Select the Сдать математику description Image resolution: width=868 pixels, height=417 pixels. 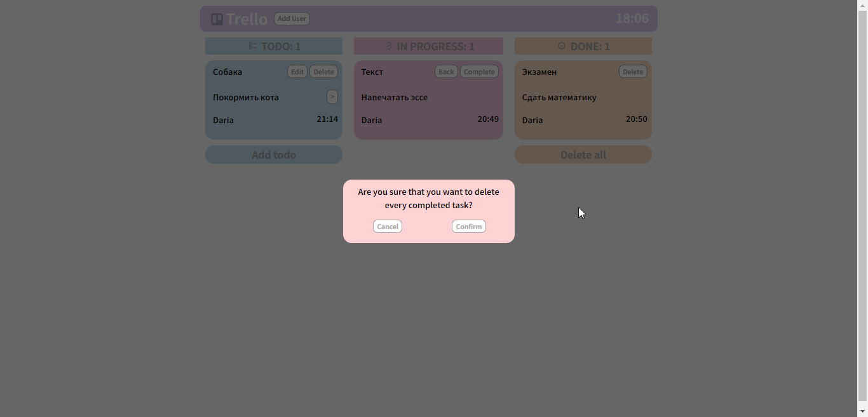click(559, 97)
